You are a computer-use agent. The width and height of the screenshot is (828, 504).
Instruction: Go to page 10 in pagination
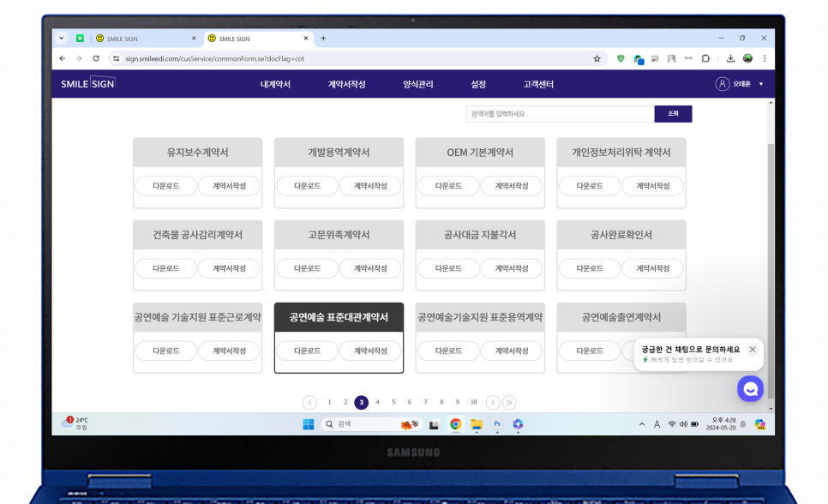pyautogui.click(x=474, y=402)
